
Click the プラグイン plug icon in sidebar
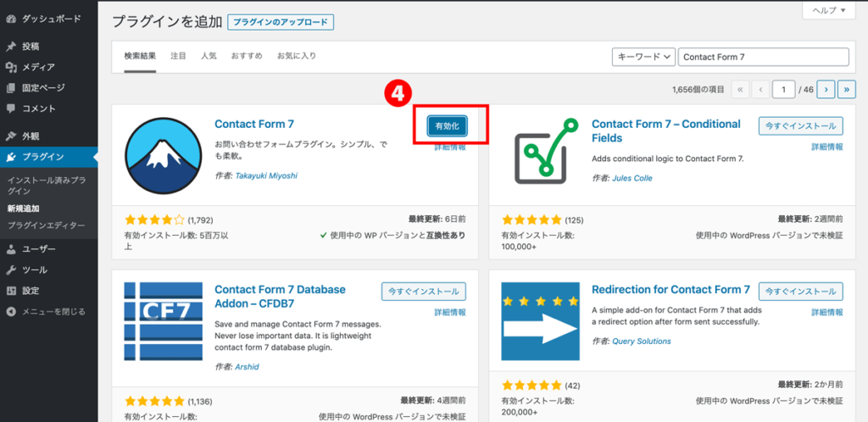pos(11,157)
